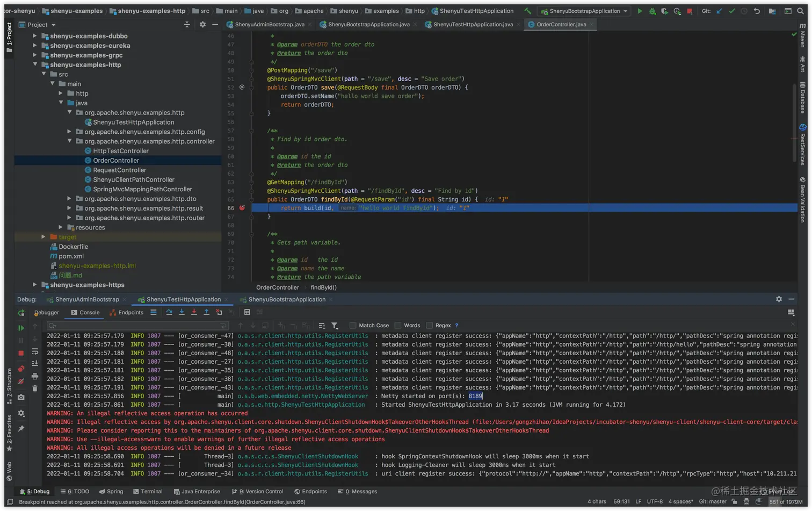Viewport: 812px width, 511px height.
Task: Tick the Words checkbox in console search
Action: pyautogui.click(x=398, y=325)
